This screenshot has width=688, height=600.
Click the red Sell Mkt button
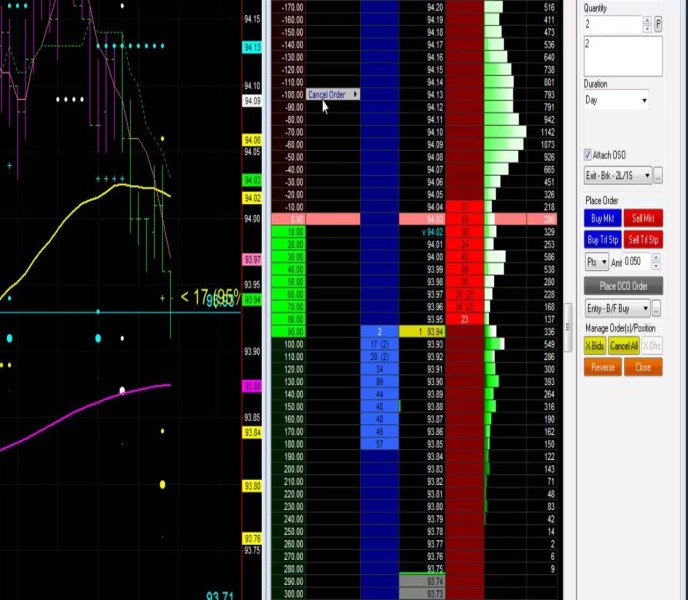(643, 218)
